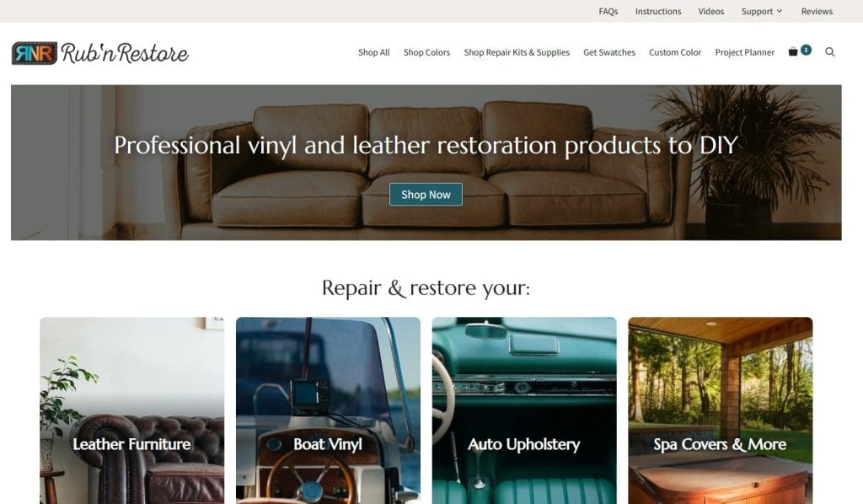Select the Boat Vinyl category card

tap(328, 410)
